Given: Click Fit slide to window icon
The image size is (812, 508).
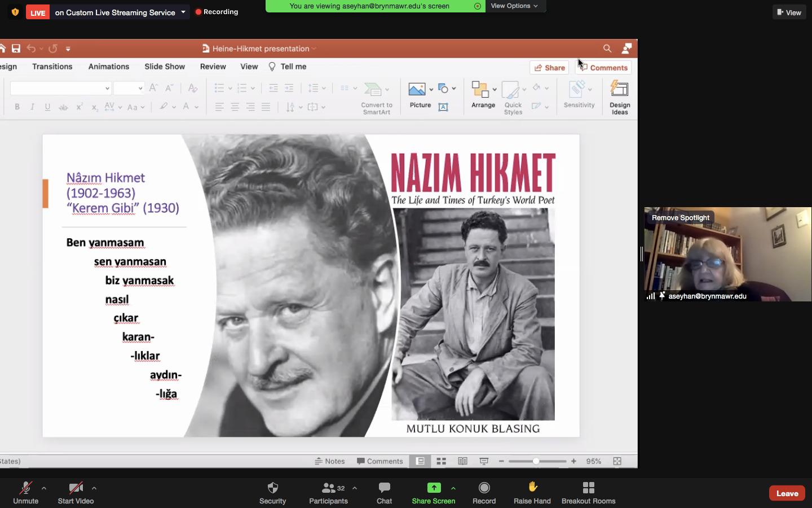Looking at the screenshot, I should point(617,461).
